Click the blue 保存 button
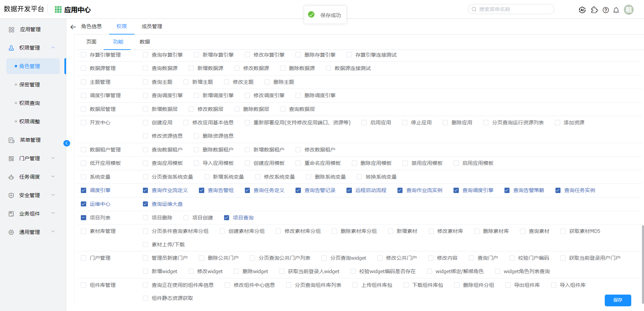This screenshot has width=644, height=311. coord(618,300)
